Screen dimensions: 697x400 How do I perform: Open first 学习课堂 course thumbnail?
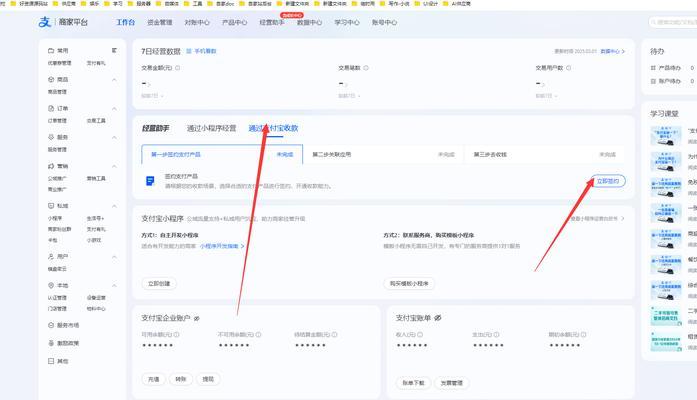point(665,136)
